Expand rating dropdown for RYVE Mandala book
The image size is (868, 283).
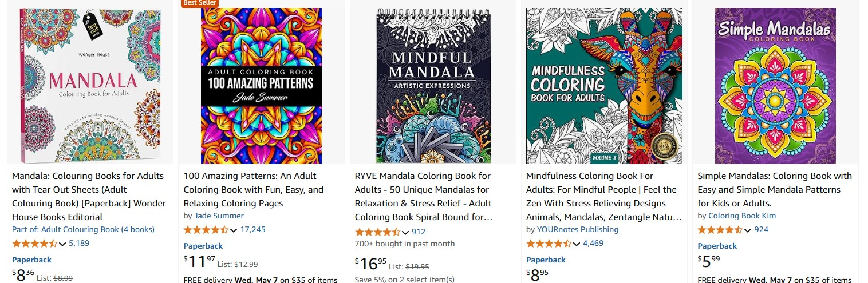pyautogui.click(x=405, y=233)
